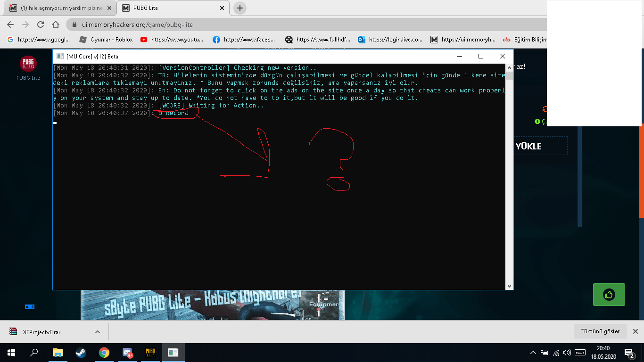644x362 pixels.
Task: Go back in browser history
Action: [x=10, y=25]
